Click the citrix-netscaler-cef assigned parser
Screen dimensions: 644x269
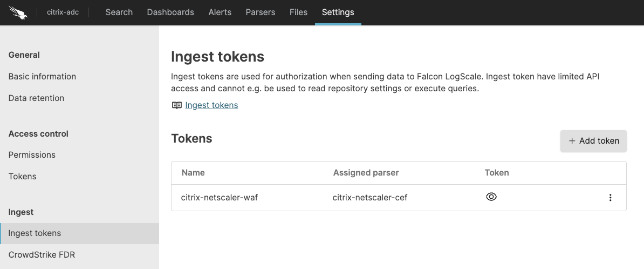(369, 198)
